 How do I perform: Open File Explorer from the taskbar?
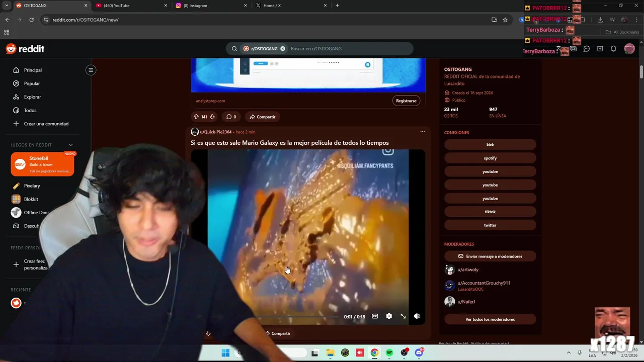point(330,353)
